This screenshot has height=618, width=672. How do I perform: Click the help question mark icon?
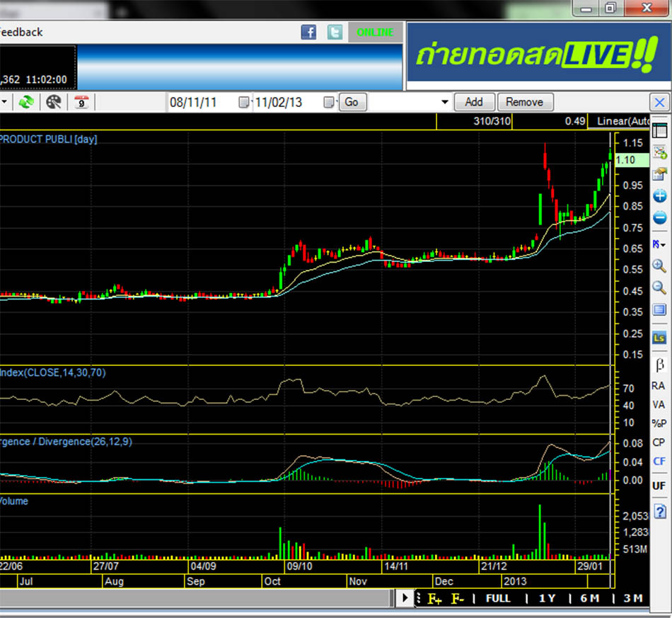click(660, 512)
